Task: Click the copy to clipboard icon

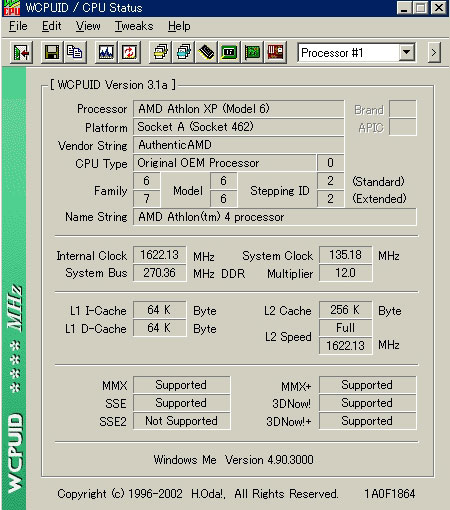Action: tap(75, 52)
